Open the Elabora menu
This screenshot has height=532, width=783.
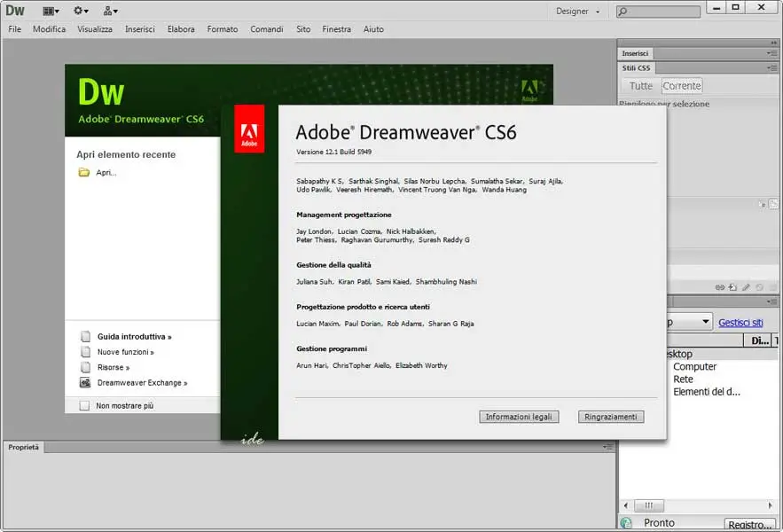click(181, 29)
